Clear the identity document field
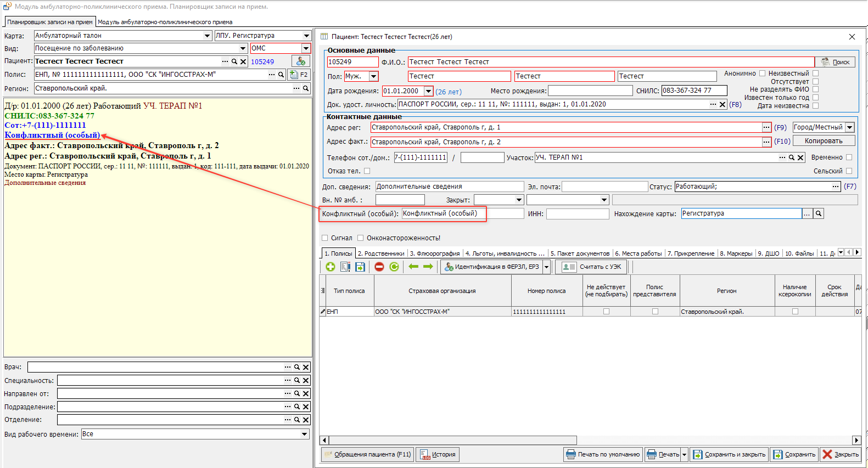Image resolution: width=868 pixels, height=468 pixels. coord(723,104)
